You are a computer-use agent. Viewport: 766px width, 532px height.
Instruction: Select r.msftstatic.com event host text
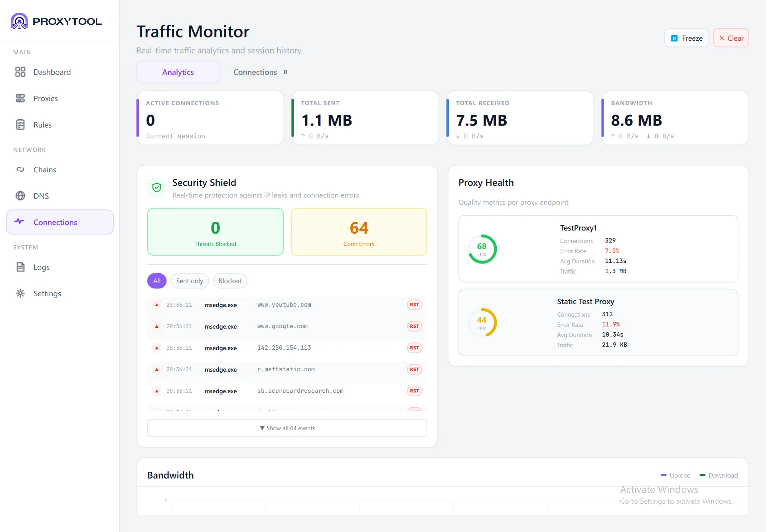click(x=286, y=369)
